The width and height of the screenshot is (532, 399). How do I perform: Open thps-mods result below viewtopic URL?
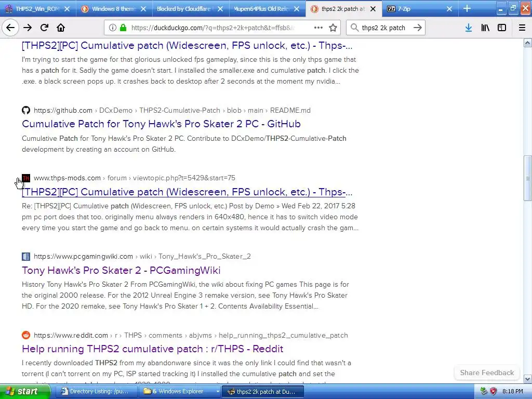coord(187,192)
